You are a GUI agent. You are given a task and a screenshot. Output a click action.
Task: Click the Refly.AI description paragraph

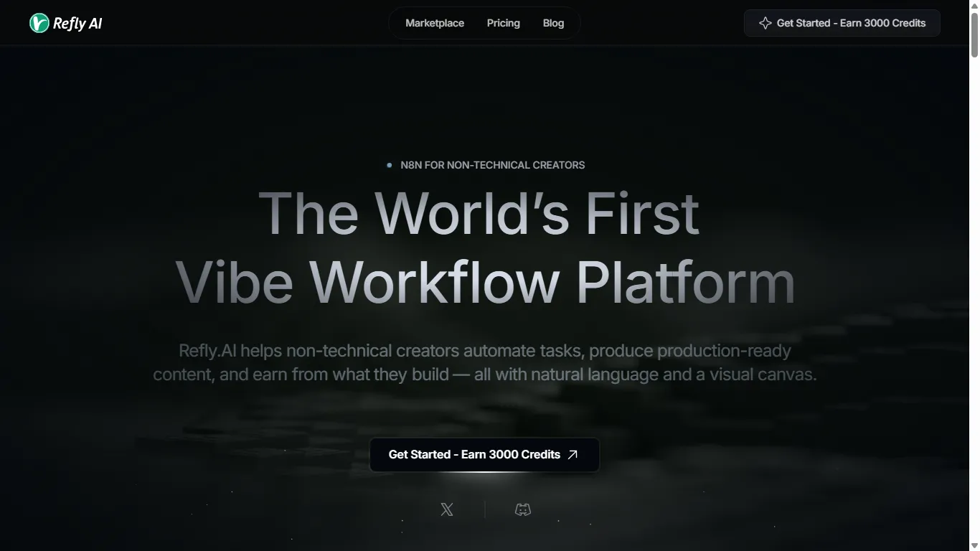click(x=485, y=362)
